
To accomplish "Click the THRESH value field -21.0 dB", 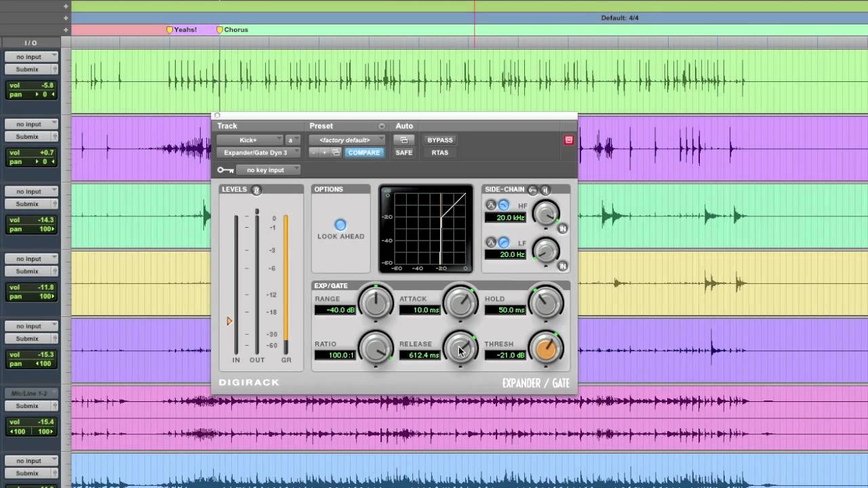I will pos(505,355).
